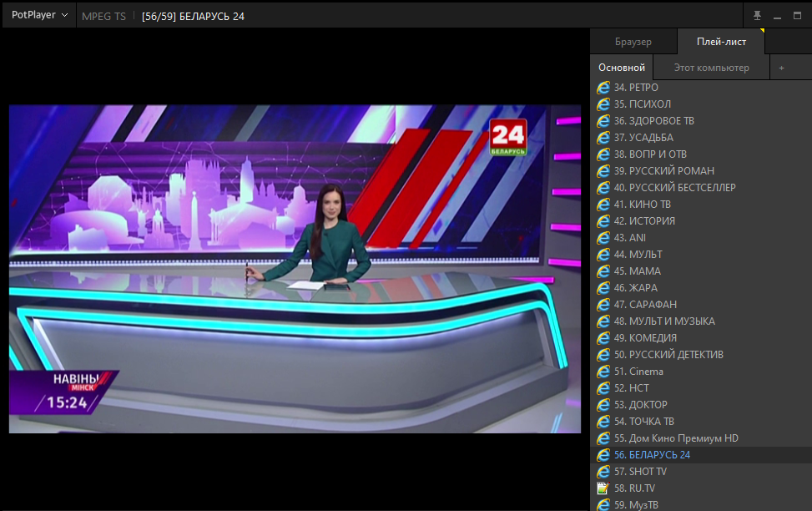Select channel 46. ЖАРА

click(701, 287)
